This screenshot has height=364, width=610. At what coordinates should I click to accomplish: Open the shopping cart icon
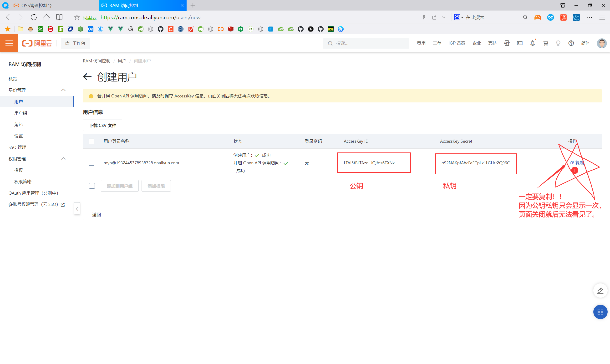[x=545, y=43]
